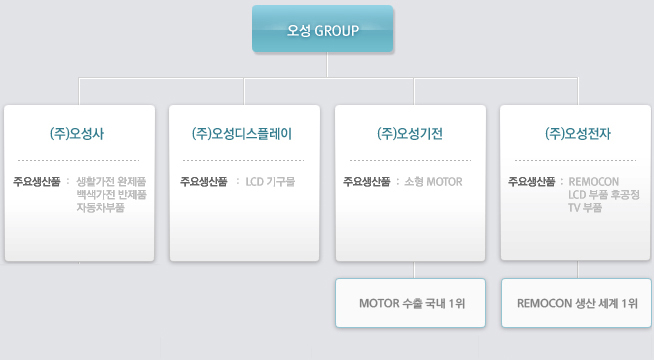This screenshot has height=360, width=654.
Task: Click the MOTOR 수출 국내 1위 box
Action: pyautogui.click(x=410, y=303)
